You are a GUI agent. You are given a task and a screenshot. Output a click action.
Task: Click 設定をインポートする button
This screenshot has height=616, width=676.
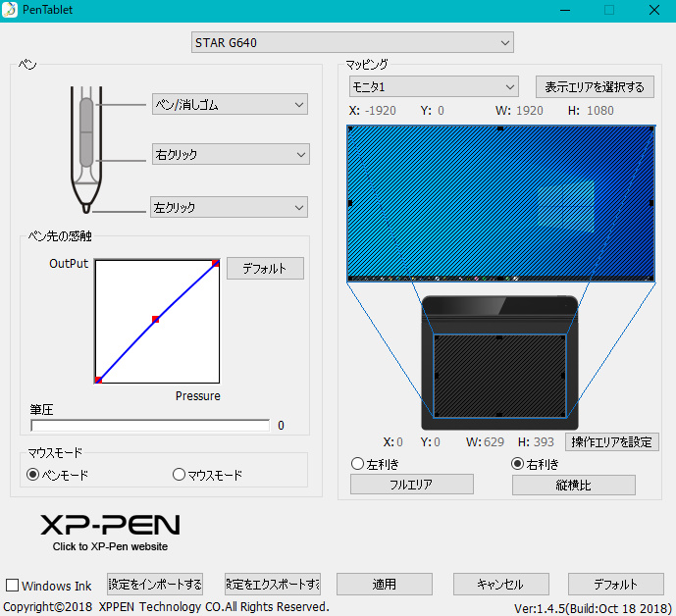click(155, 584)
